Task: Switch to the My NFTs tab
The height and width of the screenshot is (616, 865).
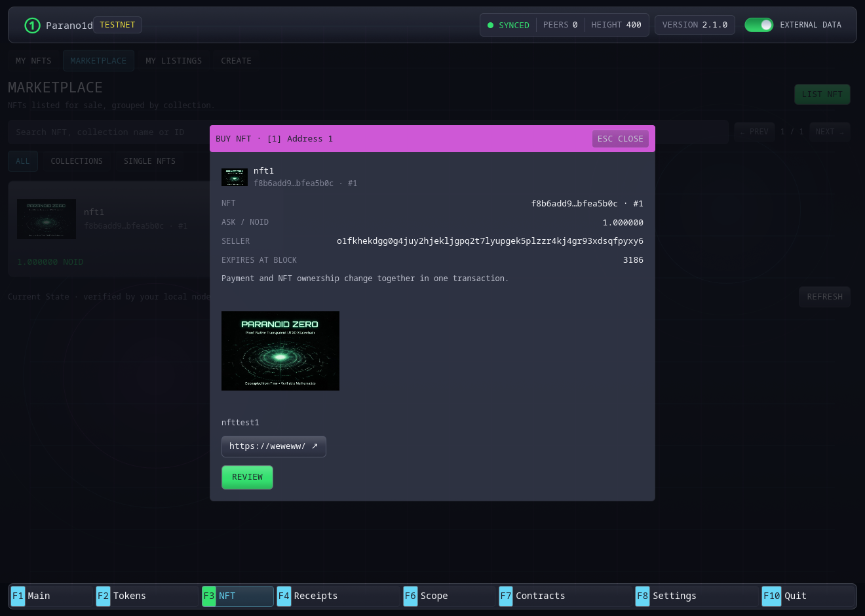Action: coord(33,61)
